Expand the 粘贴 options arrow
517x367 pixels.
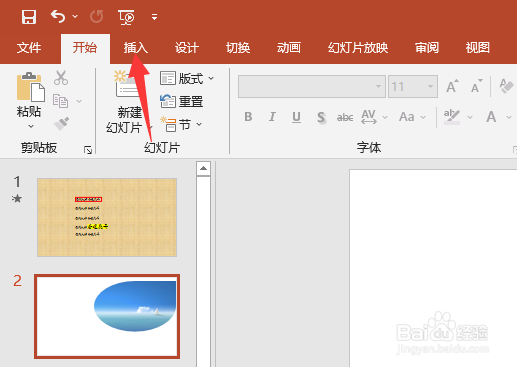coord(31,126)
